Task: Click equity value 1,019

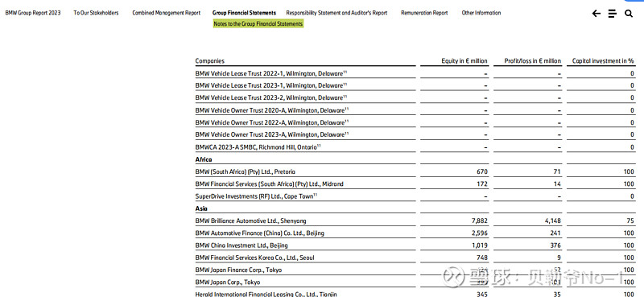Action: pos(480,245)
